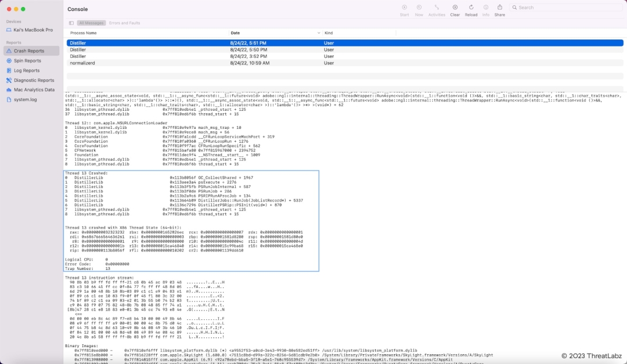Select Kai's MacBook Pro under Devices
Screen dimensions: 627x364
33,30
